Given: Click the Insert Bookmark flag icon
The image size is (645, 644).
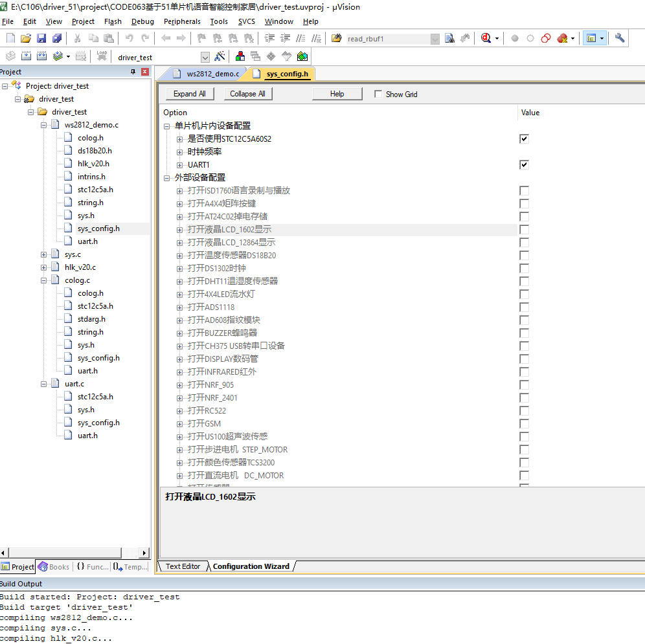Looking at the screenshot, I should click(x=201, y=38).
